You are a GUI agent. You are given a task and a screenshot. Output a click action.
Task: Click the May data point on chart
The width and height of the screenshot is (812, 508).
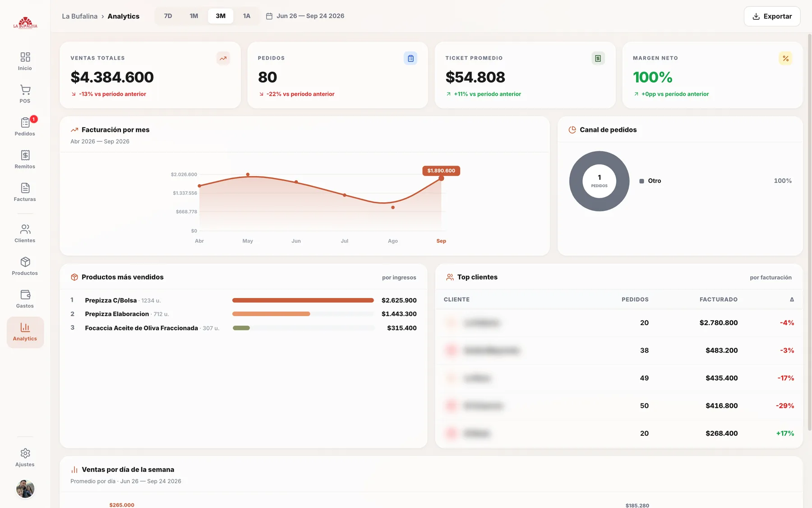tap(248, 174)
